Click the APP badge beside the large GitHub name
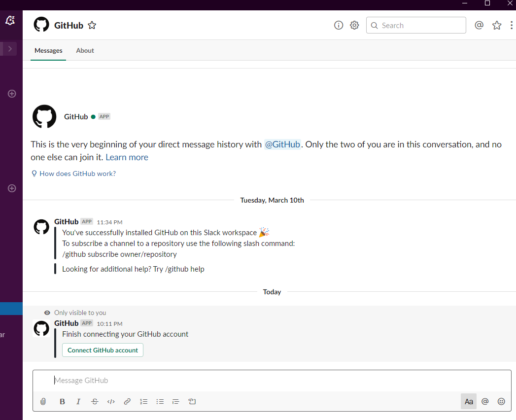The height and width of the screenshot is (420, 516). pyautogui.click(x=104, y=116)
